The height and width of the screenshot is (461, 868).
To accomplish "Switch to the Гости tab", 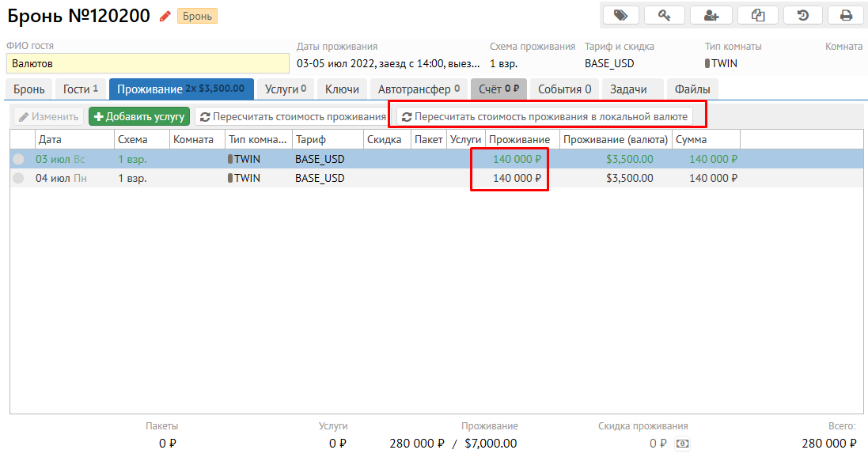I will coord(80,89).
